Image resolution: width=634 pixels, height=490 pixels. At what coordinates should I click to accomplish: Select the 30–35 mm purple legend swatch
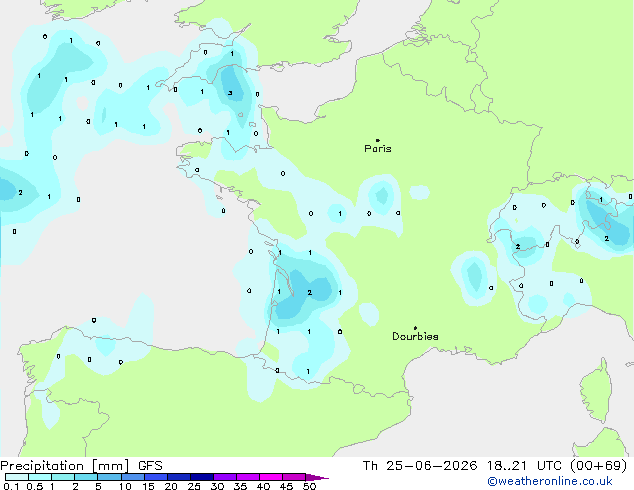tap(225, 477)
